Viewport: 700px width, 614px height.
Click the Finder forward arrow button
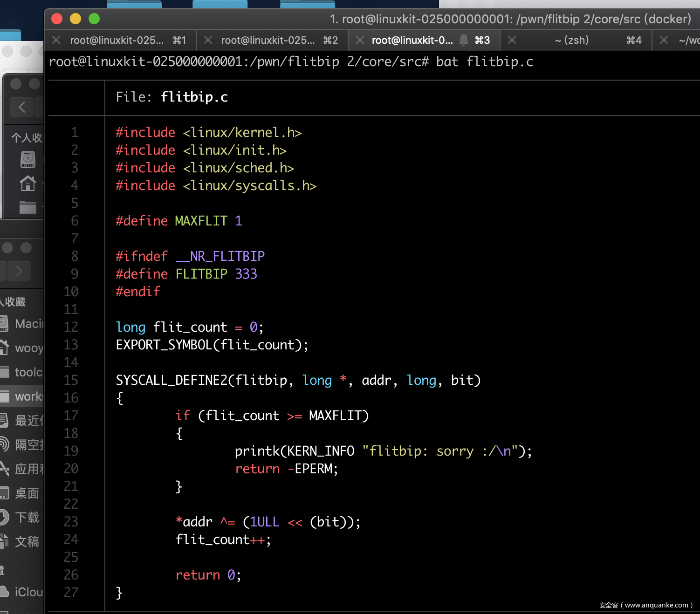coord(19,271)
